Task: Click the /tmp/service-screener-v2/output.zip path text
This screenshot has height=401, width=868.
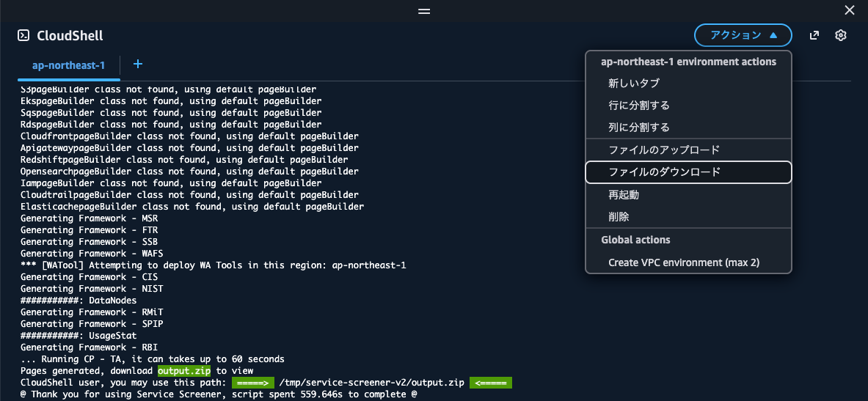Action: click(371, 383)
